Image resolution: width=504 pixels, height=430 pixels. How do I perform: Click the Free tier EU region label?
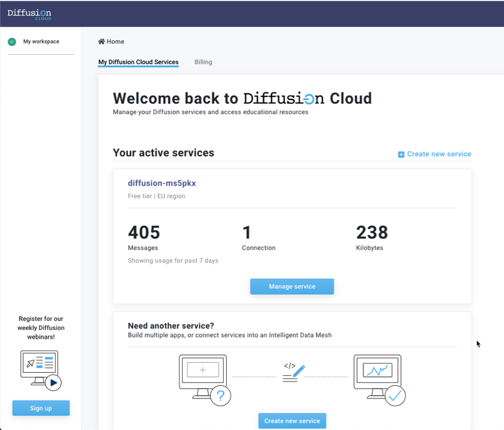click(x=154, y=195)
